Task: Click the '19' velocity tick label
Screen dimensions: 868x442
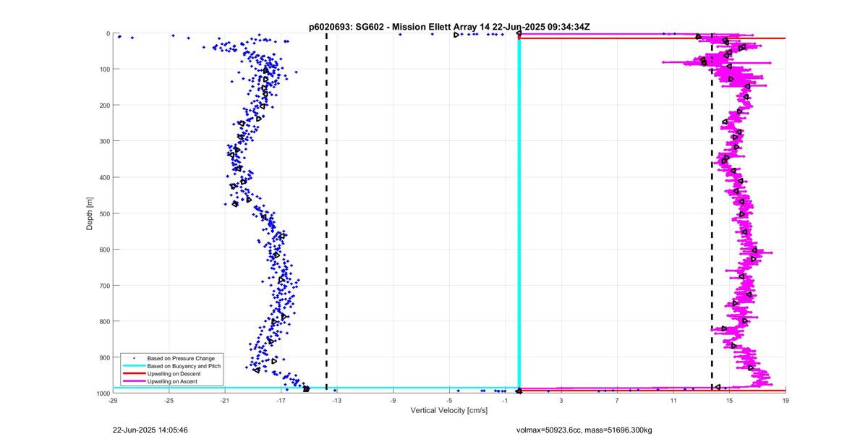Action: pyautogui.click(x=786, y=400)
